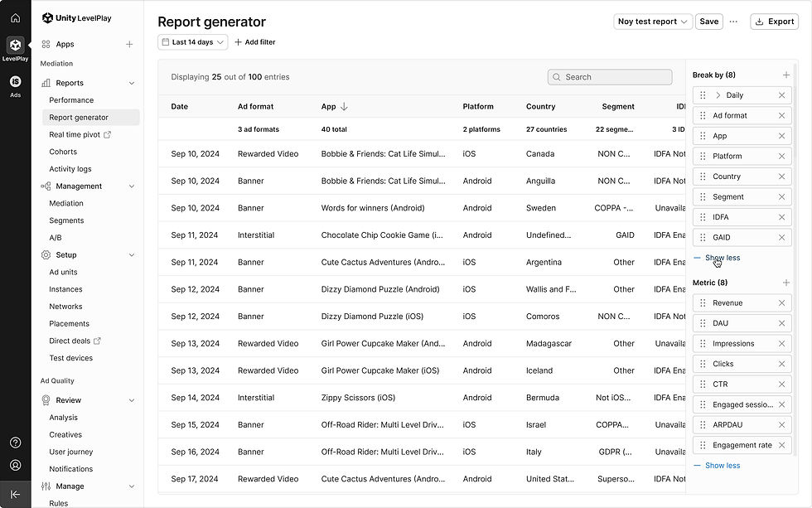The image size is (812, 508).
Task: Open the Ads section in left rail
Action: [16, 86]
